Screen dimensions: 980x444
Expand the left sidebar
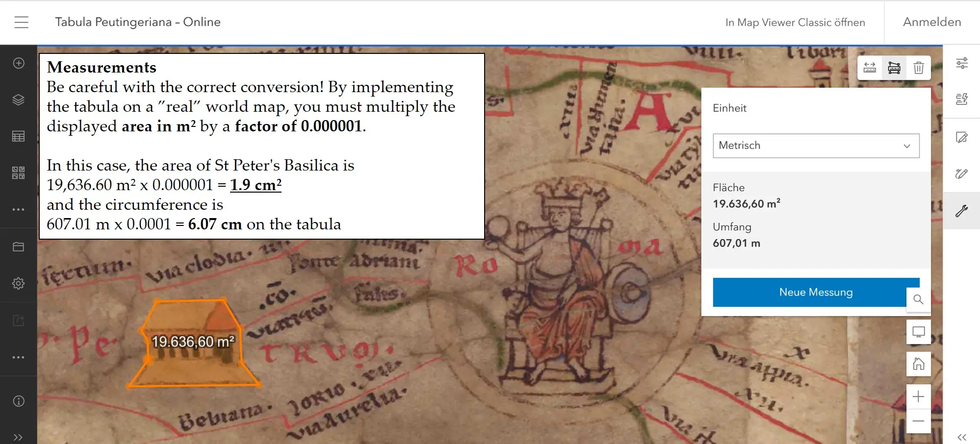click(x=18, y=437)
